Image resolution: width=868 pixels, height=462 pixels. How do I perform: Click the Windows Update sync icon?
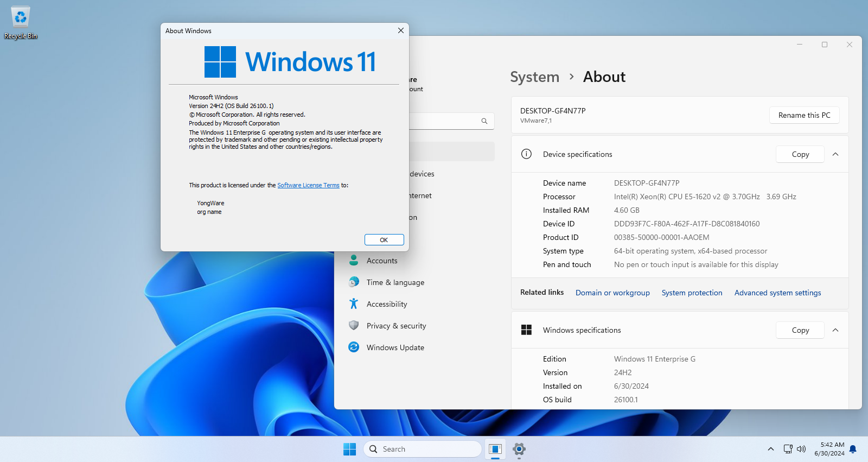tap(354, 347)
